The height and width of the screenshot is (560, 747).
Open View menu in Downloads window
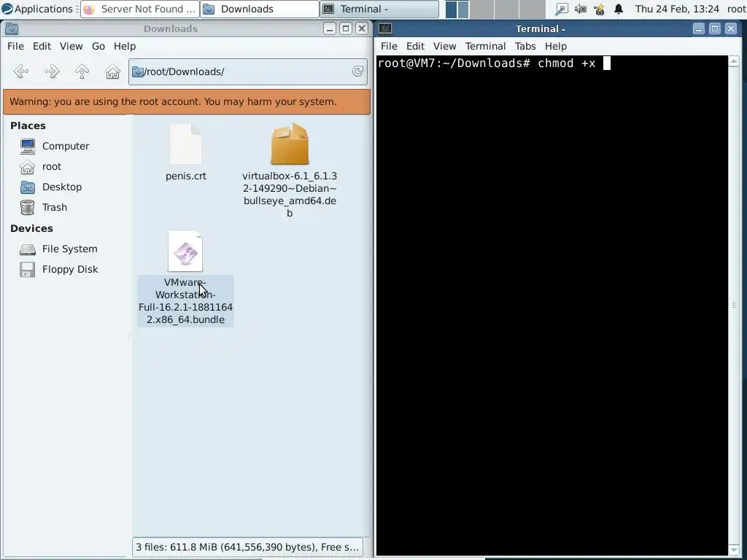click(71, 46)
